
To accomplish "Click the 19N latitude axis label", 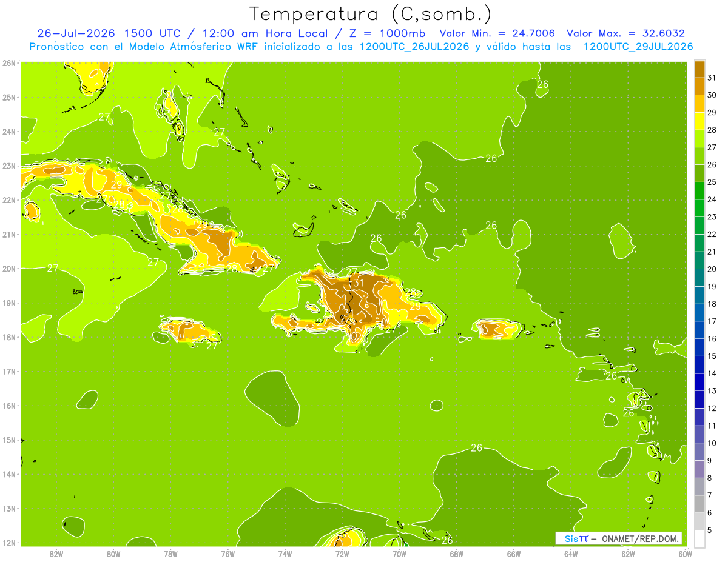I will [8, 303].
